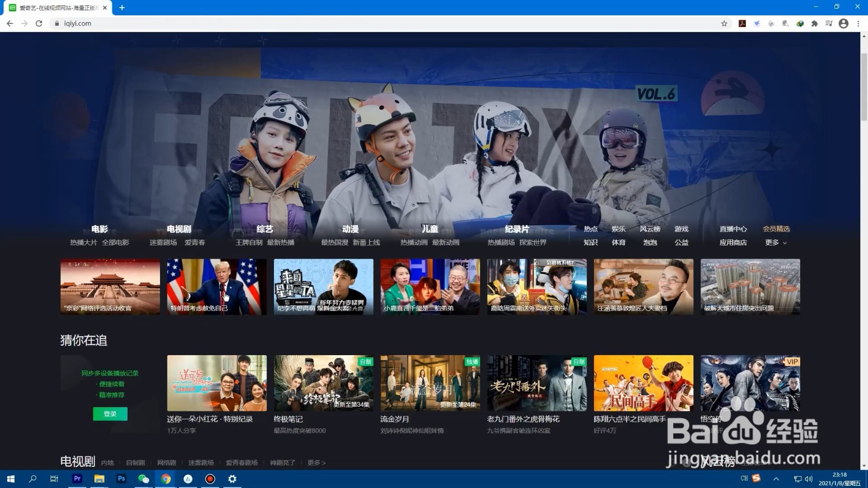The width and height of the screenshot is (868, 488).
Task: Open the 综艺 channel
Action: click(264, 229)
